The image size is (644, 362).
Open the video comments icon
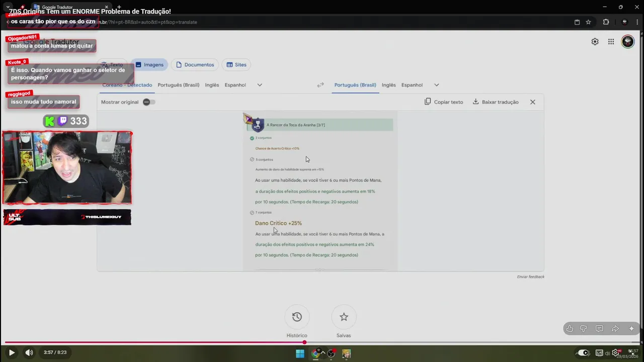(599, 328)
